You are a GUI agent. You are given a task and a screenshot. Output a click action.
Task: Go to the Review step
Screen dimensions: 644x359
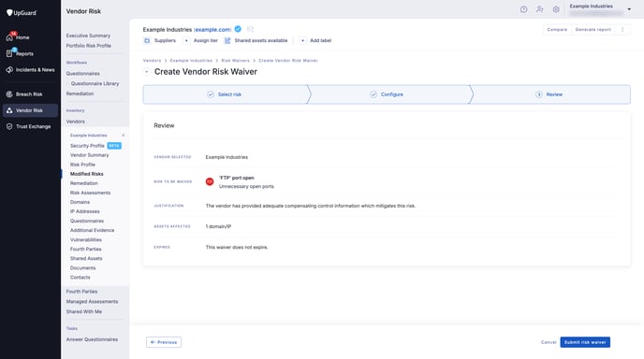549,94
